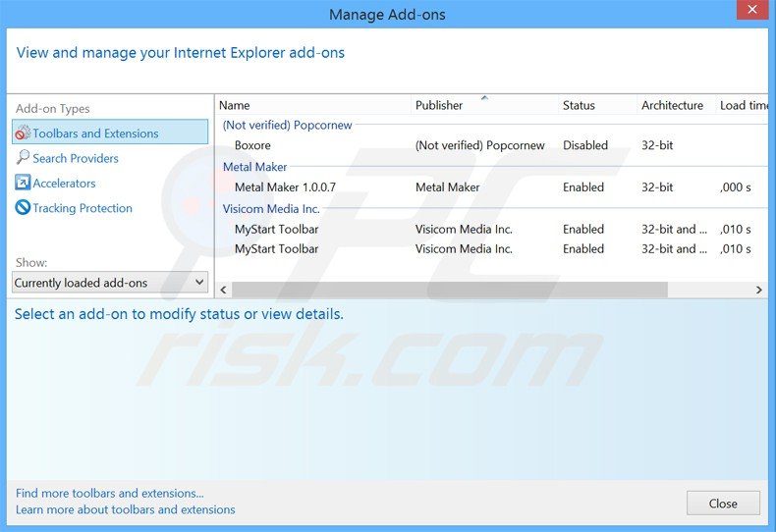Open the Currently loaded add-ons dropdown
The height and width of the screenshot is (532, 776).
click(110, 283)
